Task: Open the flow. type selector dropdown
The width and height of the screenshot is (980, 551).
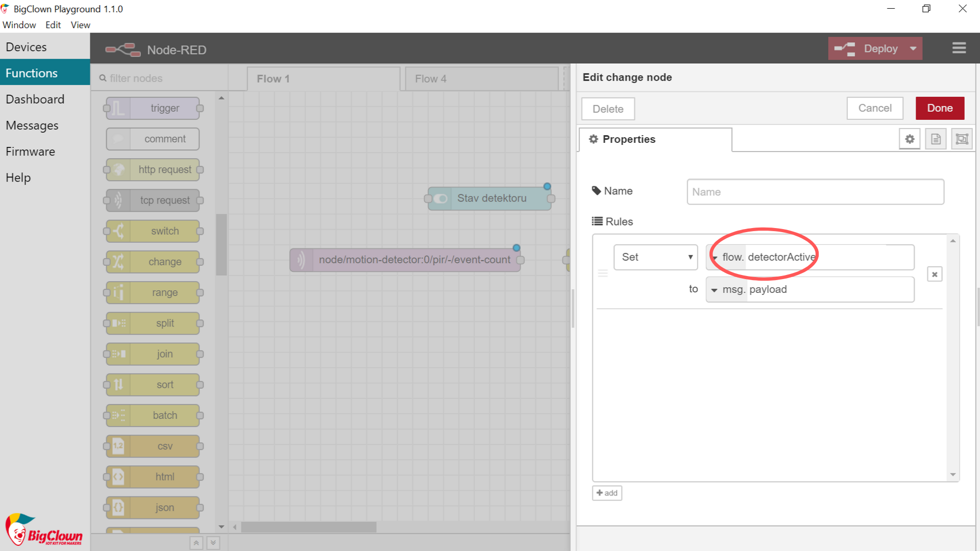Action: coord(727,257)
